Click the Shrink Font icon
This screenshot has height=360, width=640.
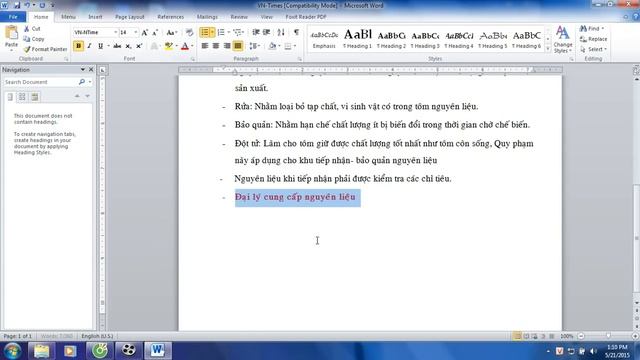(155, 32)
